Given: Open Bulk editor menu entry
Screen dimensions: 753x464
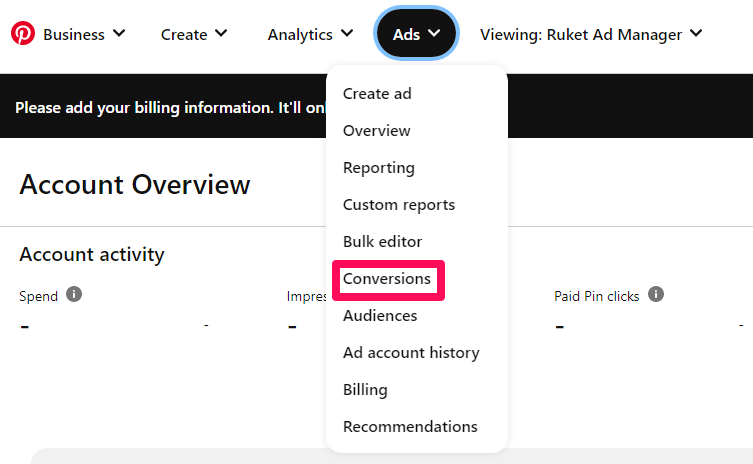Looking at the screenshot, I should (x=382, y=242).
